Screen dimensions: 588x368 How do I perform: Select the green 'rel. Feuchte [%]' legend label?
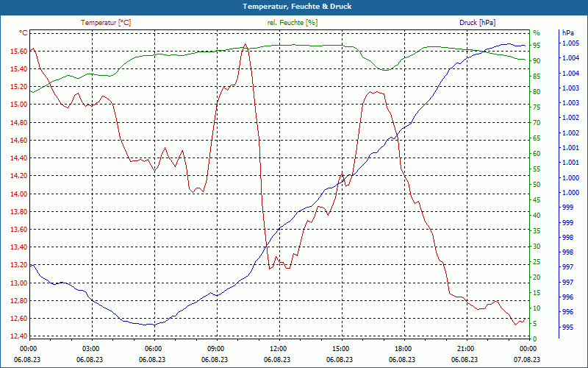click(293, 23)
